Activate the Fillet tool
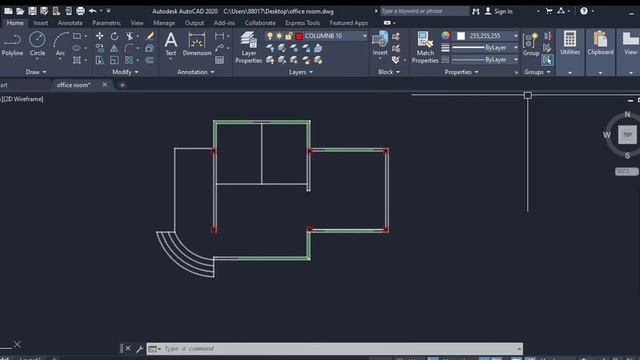This screenshot has width=640, height=360. (x=129, y=48)
